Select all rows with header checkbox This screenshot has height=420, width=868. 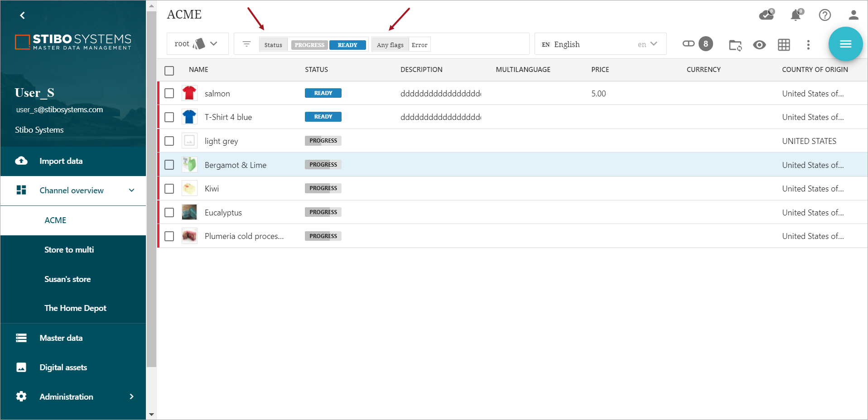coord(169,71)
